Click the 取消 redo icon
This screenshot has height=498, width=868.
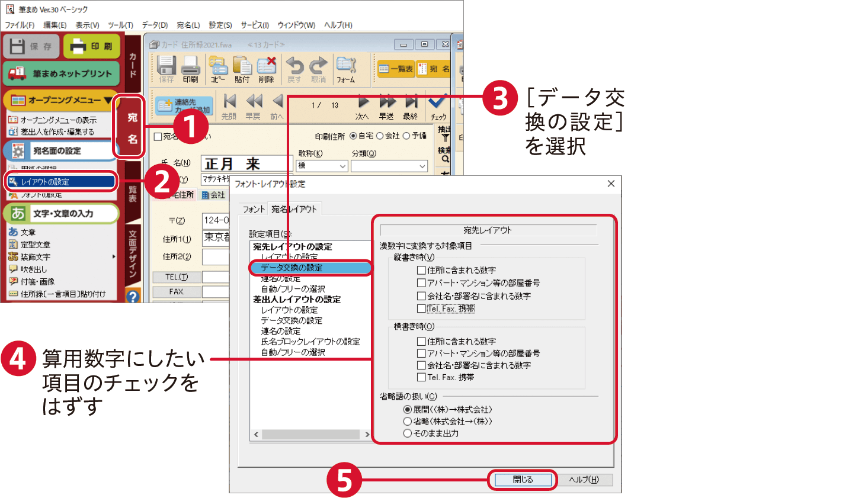click(319, 69)
